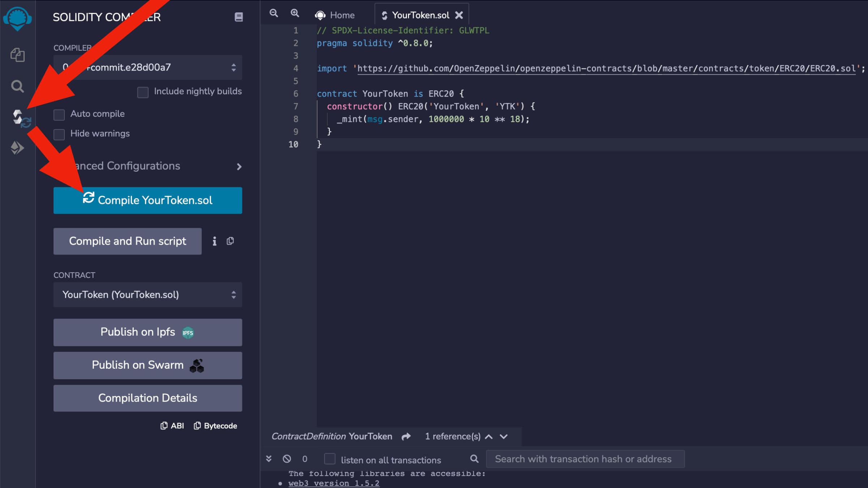Open Deploy & run transactions icon
Viewport: 868px width, 488px height.
(17, 148)
